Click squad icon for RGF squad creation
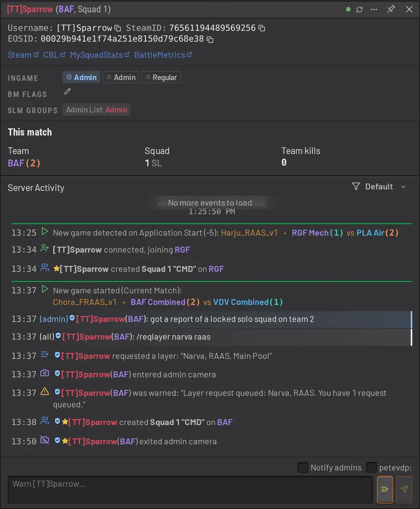This screenshot has width=420, height=509. pyautogui.click(x=45, y=268)
